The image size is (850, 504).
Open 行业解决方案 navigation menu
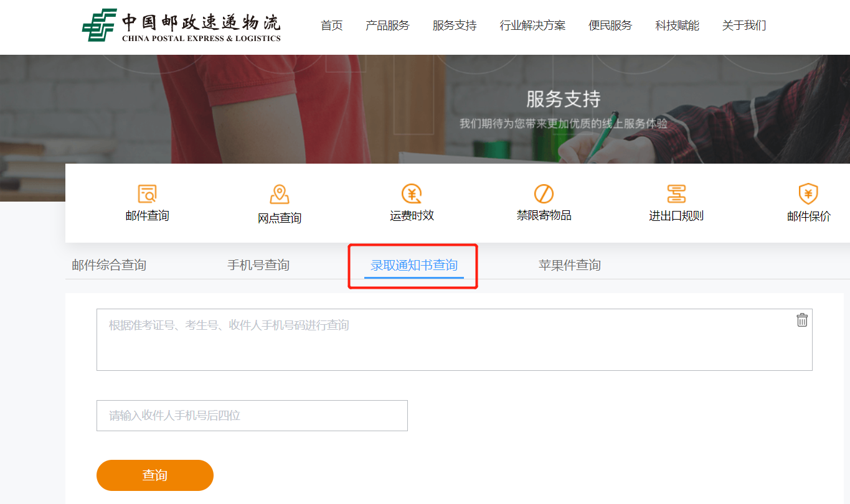click(x=532, y=26)
